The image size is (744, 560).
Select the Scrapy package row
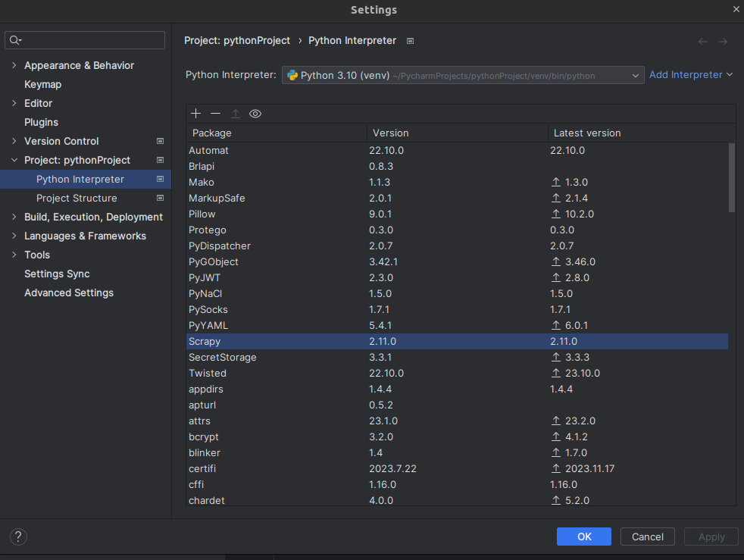458,341
